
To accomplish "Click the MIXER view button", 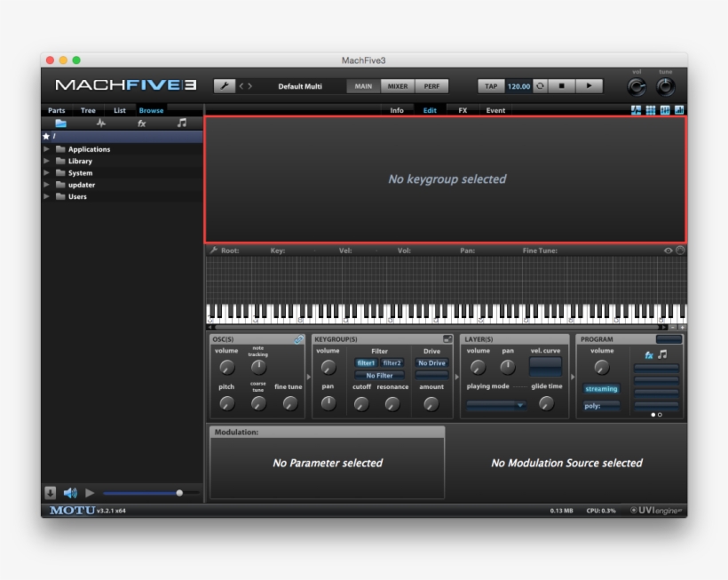I will [398, 86].
